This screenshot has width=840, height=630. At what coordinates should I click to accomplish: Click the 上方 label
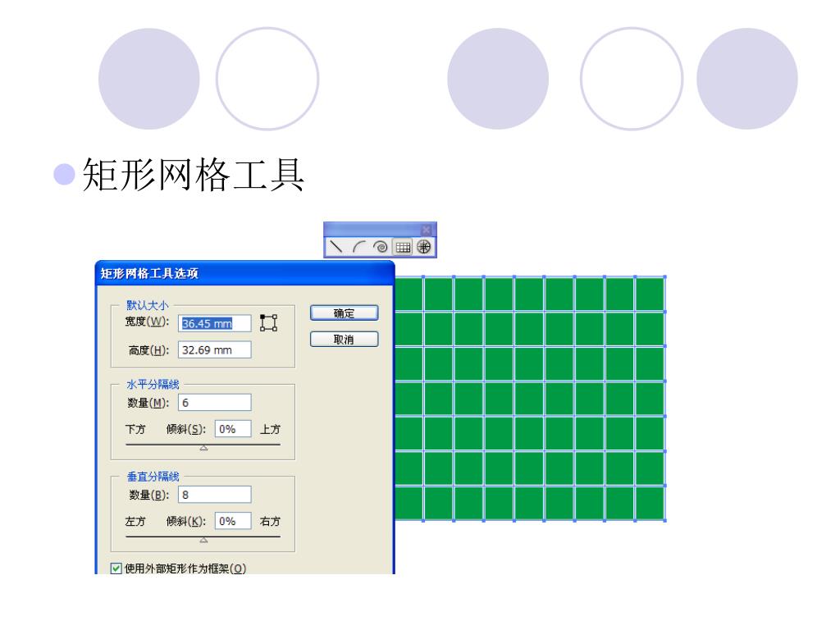click(x=270, y=429)
